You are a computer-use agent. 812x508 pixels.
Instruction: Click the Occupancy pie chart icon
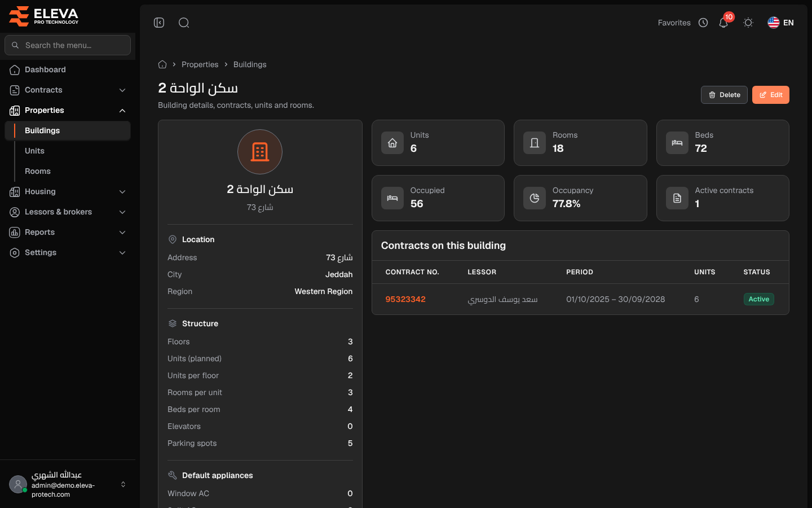[535, 198]
